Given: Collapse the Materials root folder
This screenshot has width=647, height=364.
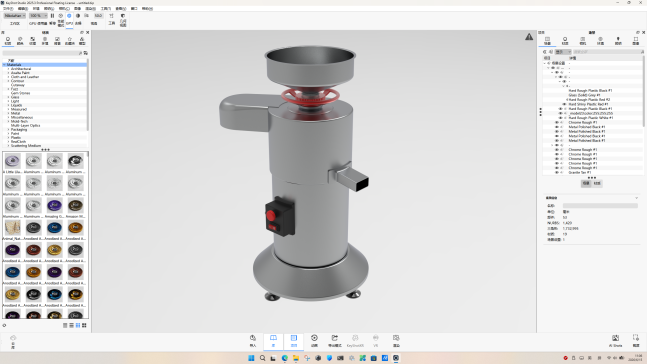Looking at the screenshot, I should [x=4, y=65].
